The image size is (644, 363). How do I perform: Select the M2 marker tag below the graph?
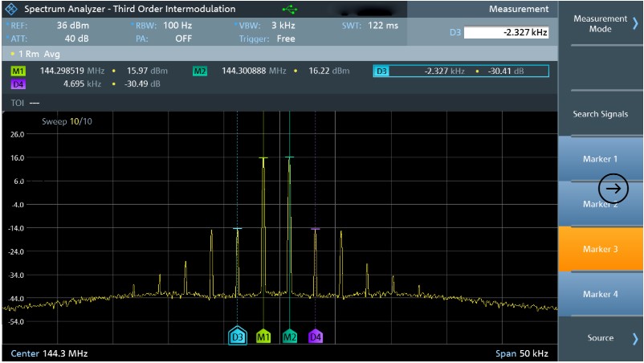pos(290,336)
